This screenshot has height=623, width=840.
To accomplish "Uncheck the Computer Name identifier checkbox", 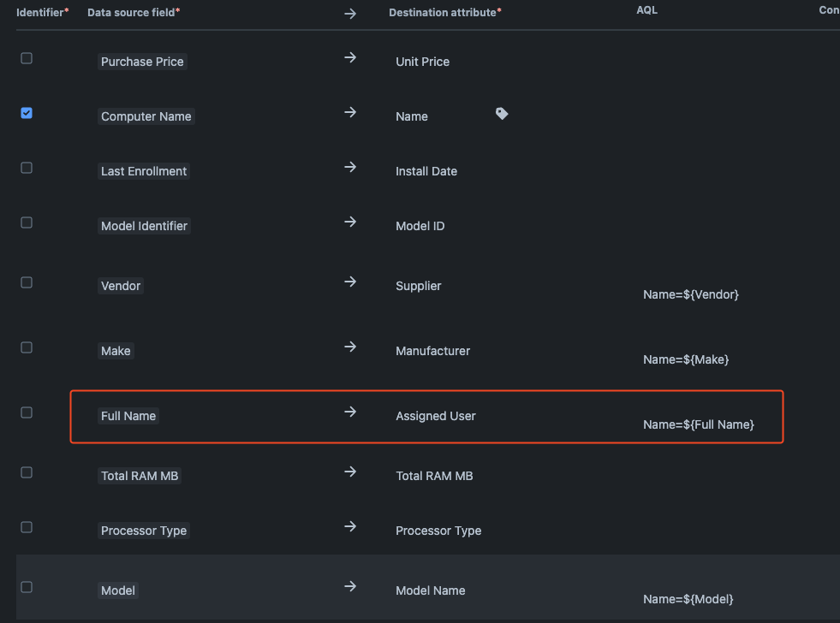I will tap(27, 113).
